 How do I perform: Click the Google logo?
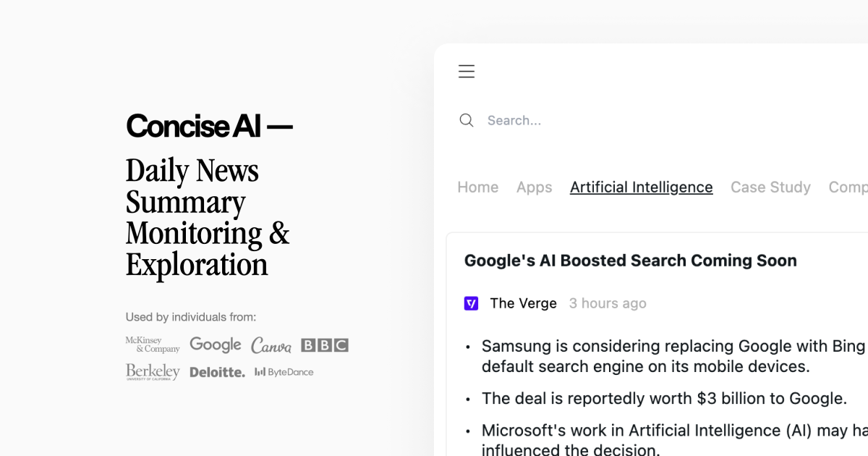(x=216, y=345)
